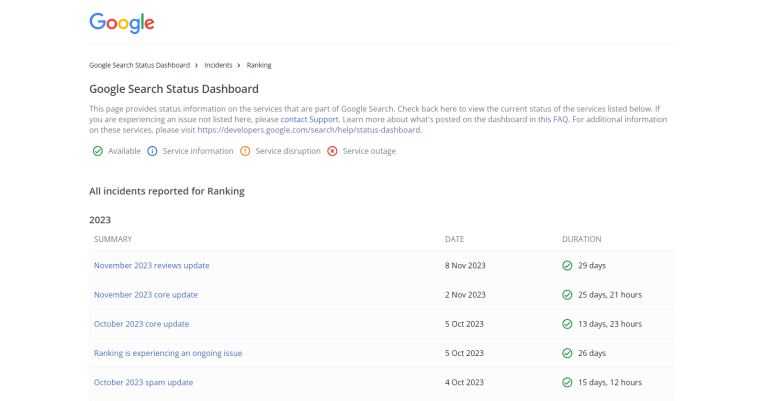Click the orange Service disruption icon

tap(246, 151)
